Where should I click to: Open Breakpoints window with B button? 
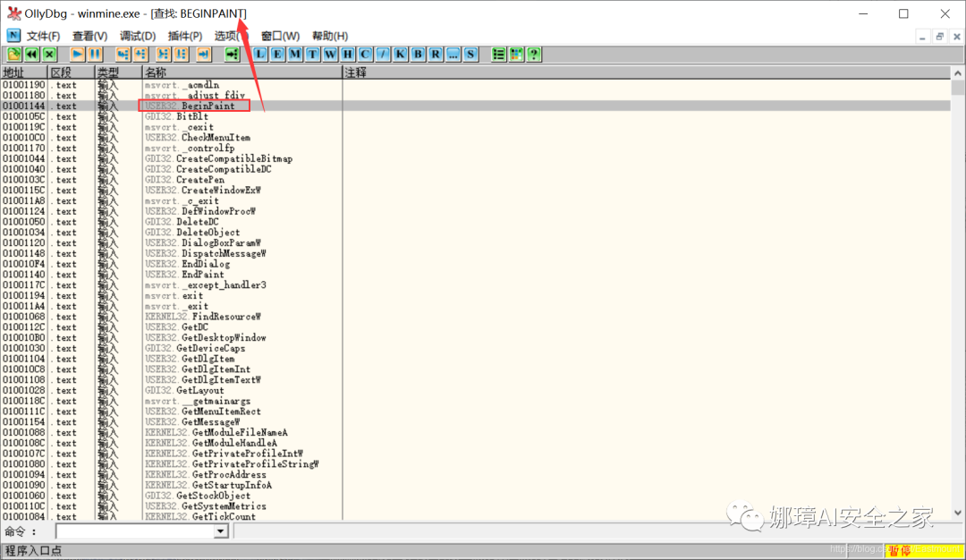point(419,55)
